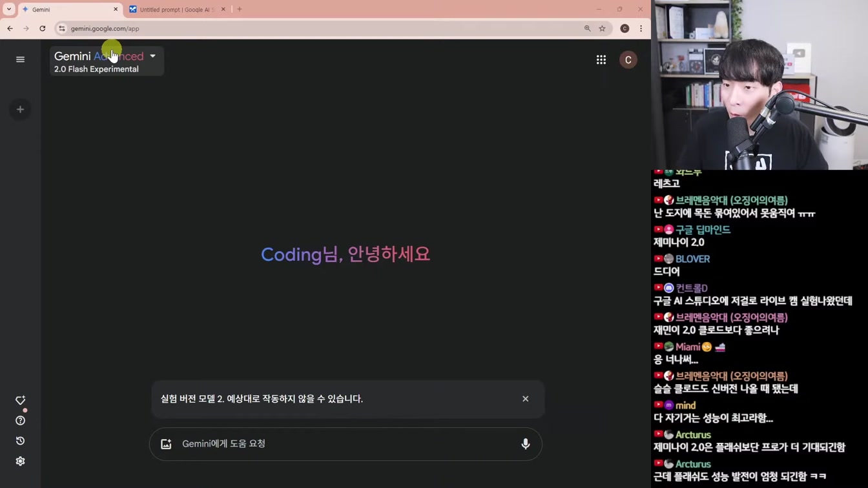868x488 pixels.
Task: Open the Google apps grid icon
Action: point(601,60)
